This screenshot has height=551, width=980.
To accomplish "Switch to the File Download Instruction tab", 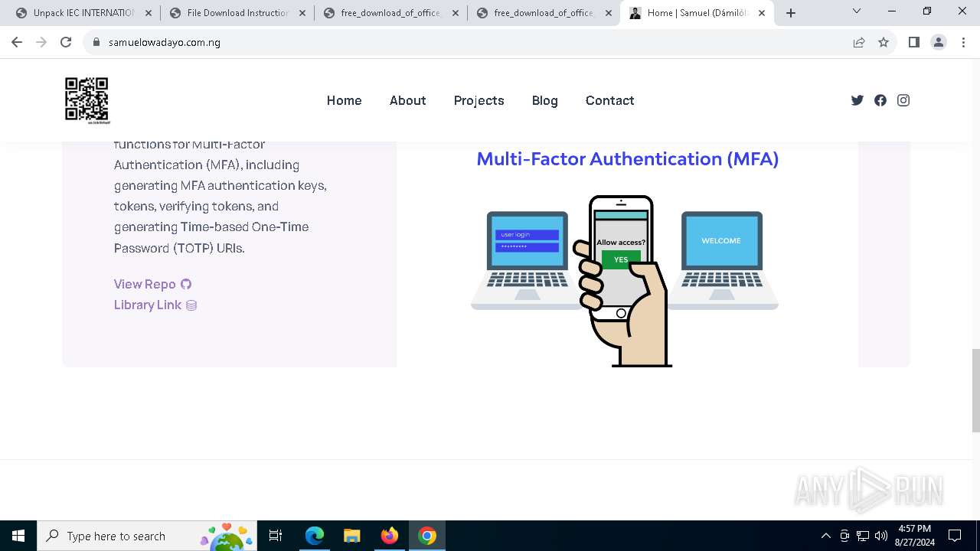I will [x=237, y=13].
